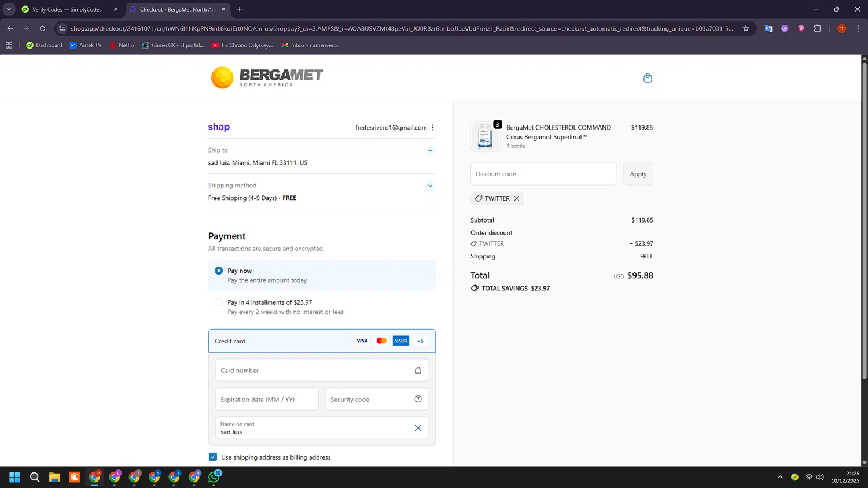
Task: Focus the Security code field
Action: pos(377,399)
